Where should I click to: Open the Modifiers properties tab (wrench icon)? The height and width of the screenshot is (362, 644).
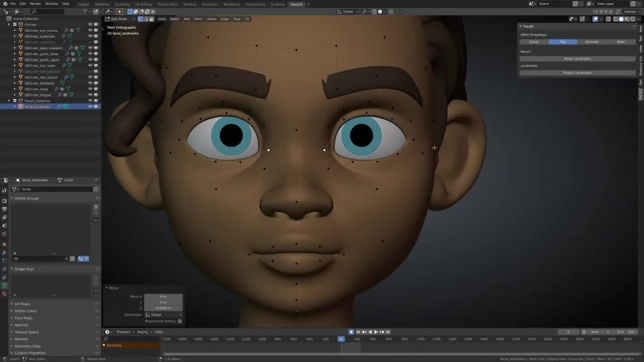coord(5,253)
